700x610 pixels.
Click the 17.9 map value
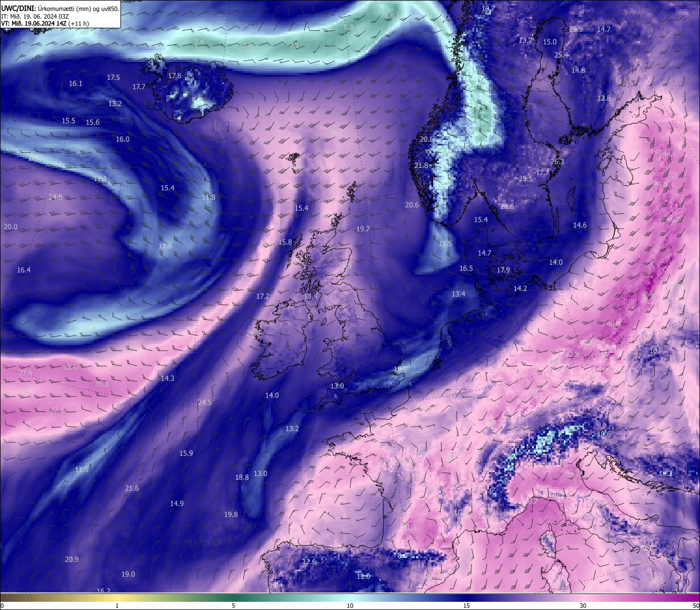503,270
